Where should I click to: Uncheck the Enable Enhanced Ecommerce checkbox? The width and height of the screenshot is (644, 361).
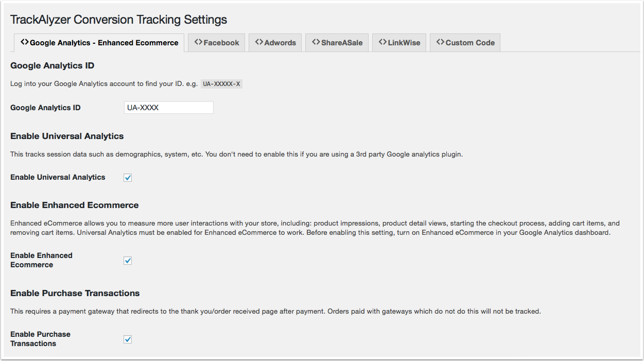(128, 261)
